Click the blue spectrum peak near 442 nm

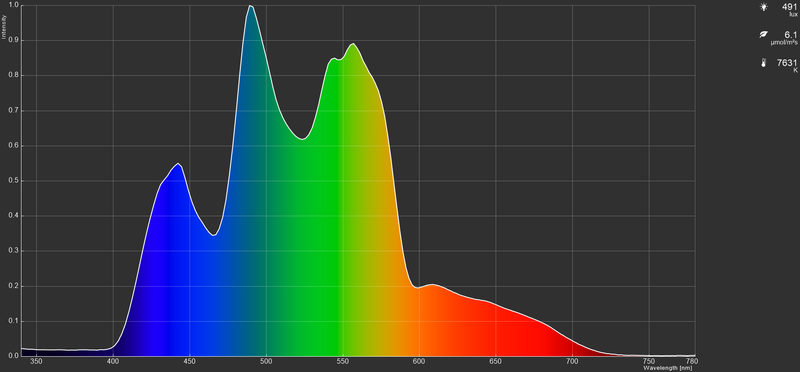[178, 163]
